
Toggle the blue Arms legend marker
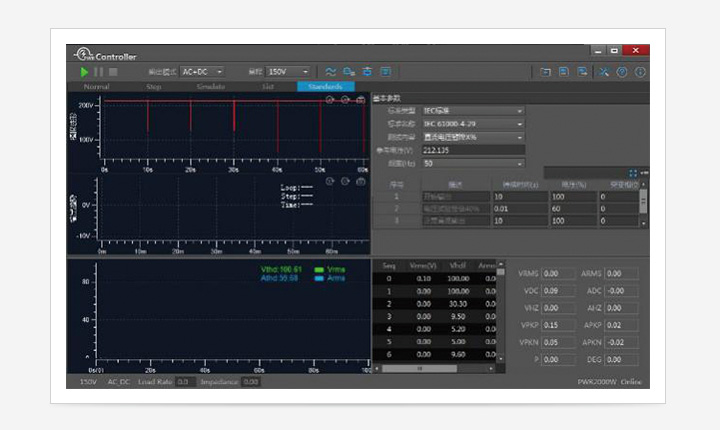(x=320, y=279)
